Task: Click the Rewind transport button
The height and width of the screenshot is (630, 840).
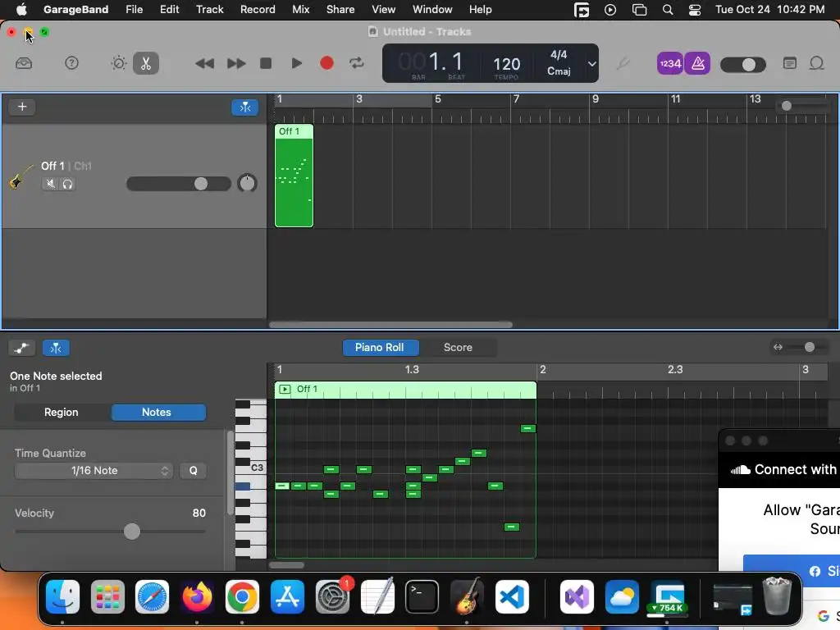Action: click(x=204, y=63)
